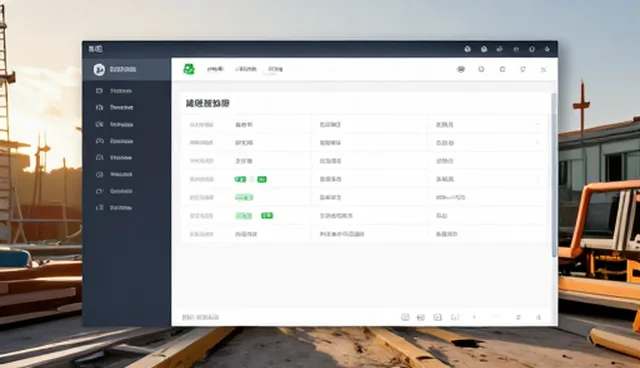Expand the chevron on the first table row

click(538, 124)
